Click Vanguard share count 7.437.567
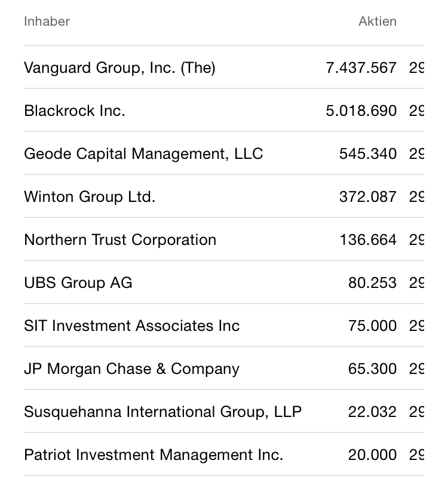This screenshot has width=448, height=494. pos(361,67)
